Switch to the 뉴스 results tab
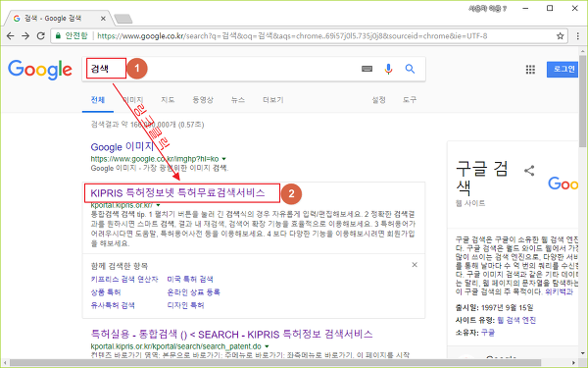The height and width of the screenshot is (368, 588). point(238,100)
